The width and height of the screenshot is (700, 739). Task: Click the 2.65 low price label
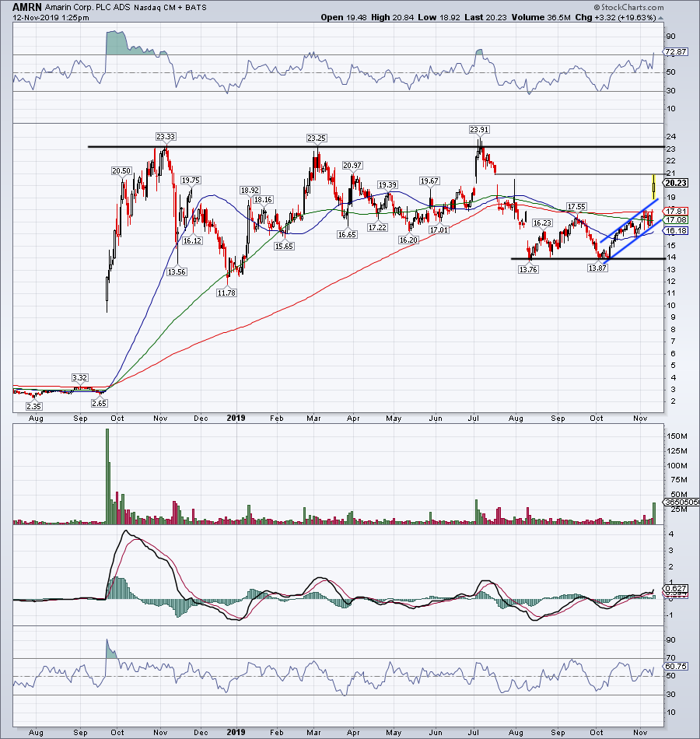tap(99, 404)
